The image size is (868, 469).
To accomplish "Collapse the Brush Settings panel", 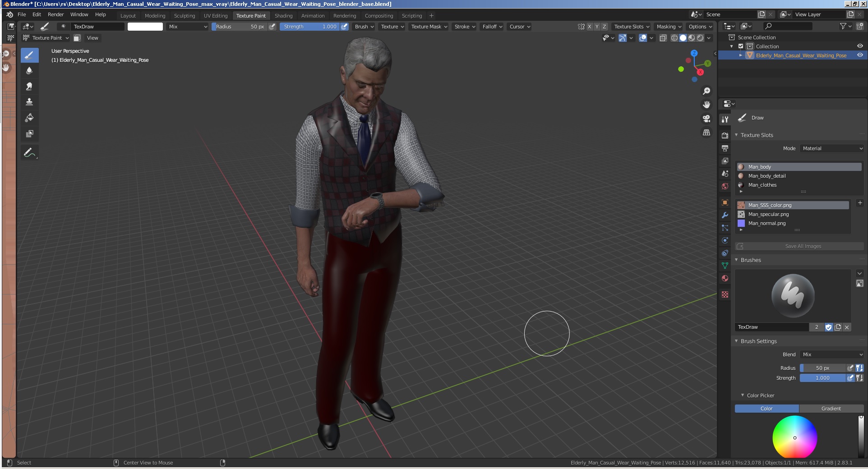I will click(736, 341).
